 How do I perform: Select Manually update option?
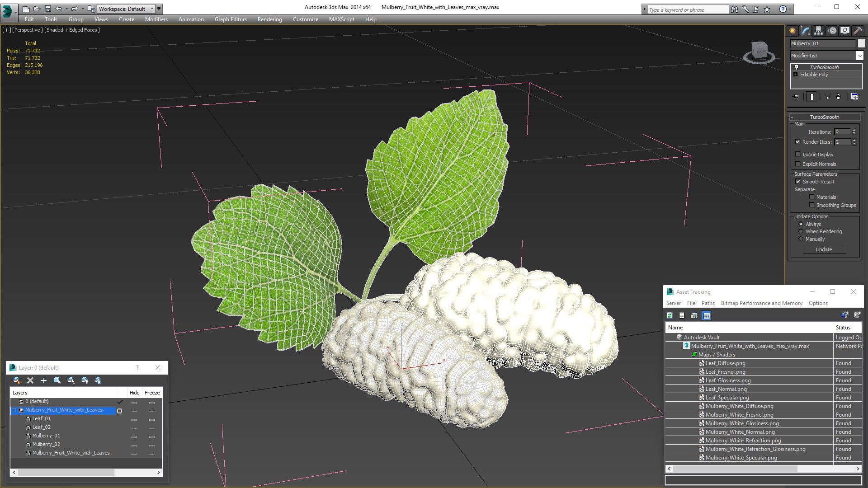click(x=801, y=239)
